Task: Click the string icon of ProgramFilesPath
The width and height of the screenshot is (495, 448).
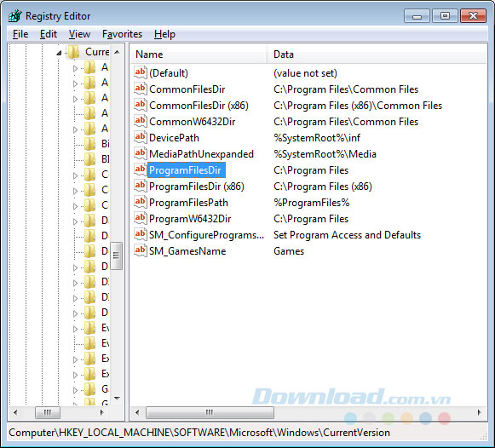Action: point(141,202)
